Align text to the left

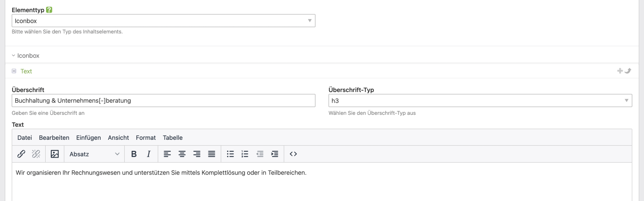(167, 154)
